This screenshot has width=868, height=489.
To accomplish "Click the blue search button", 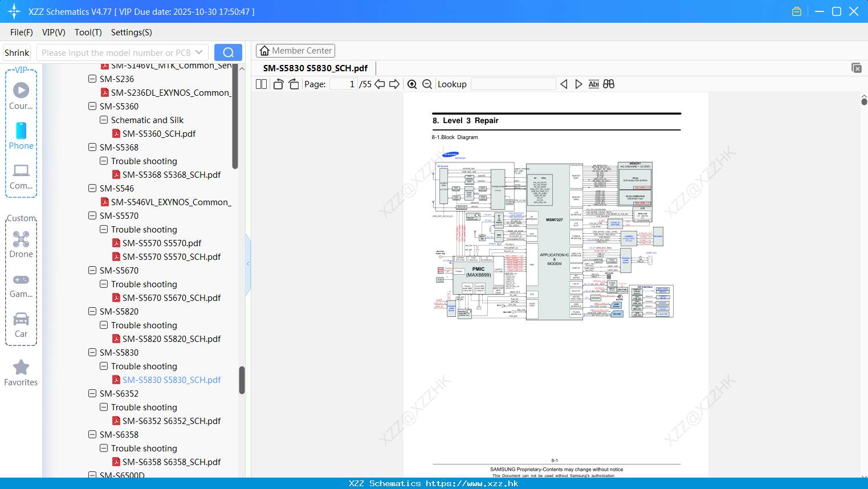I will click(x=228, y=52).
